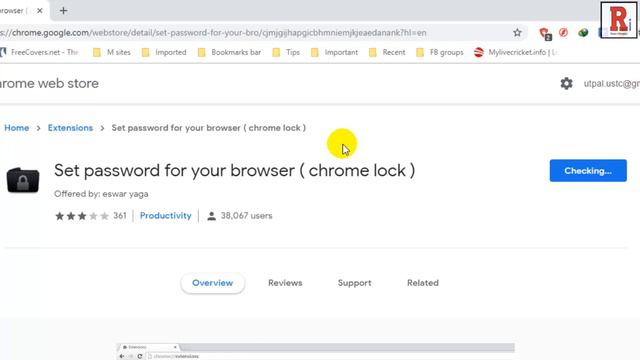Open a new tab with plus button
The image size is (640, 360).
[63, 11]
